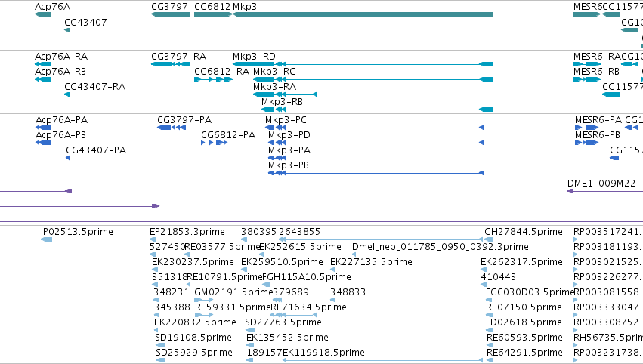The height and width of the screenshot is (364, 643).
Task: Select the long Mkp3 gene span bar
Action: pyautogui.click(x=363, y=14)
